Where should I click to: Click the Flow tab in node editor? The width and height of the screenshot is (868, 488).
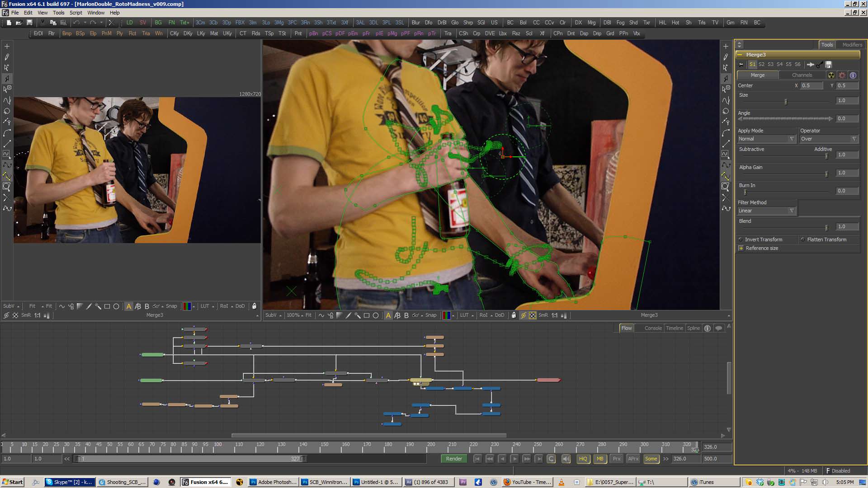click(626, 328)
